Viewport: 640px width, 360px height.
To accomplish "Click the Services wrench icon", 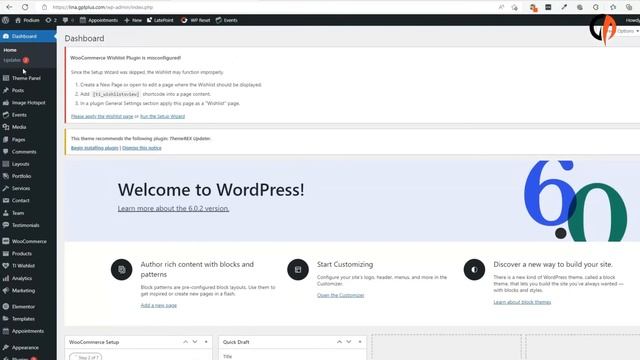I will pos(6,188).
